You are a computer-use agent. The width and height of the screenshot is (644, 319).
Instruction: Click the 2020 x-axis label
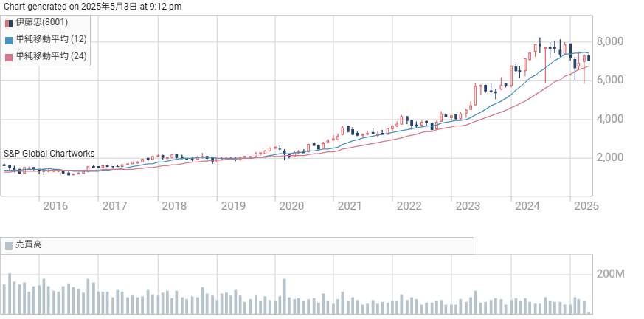click(291, 205)
